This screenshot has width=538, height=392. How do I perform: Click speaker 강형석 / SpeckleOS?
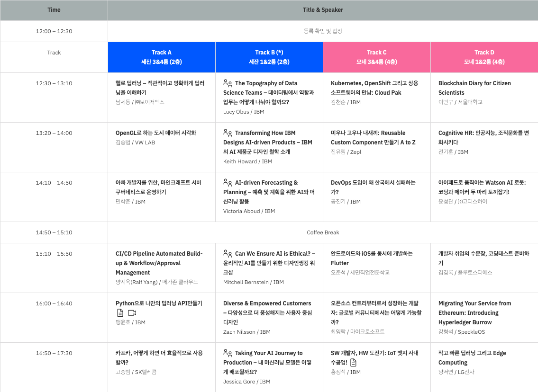462,332
